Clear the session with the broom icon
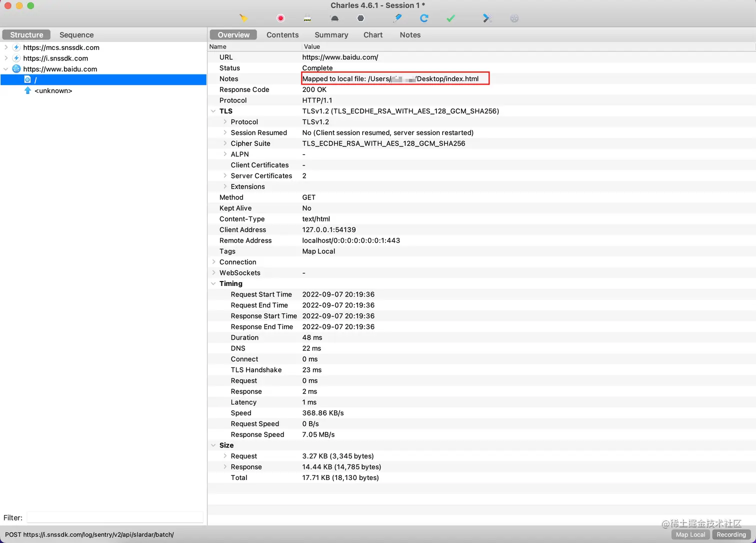Viewport: 756px width, 543px height. (x=243, y=18)
